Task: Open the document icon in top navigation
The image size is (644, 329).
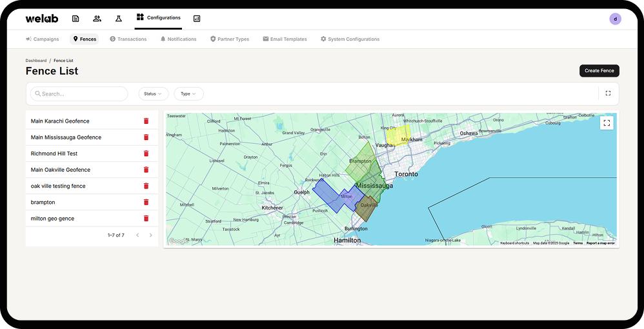Action: click(75, 19)
